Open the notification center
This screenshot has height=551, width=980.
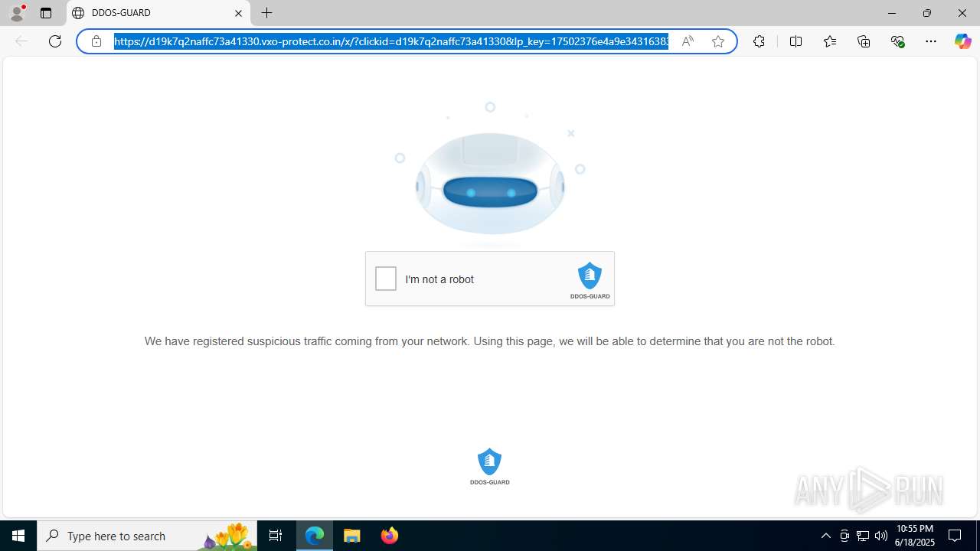(x=955, y=536)
